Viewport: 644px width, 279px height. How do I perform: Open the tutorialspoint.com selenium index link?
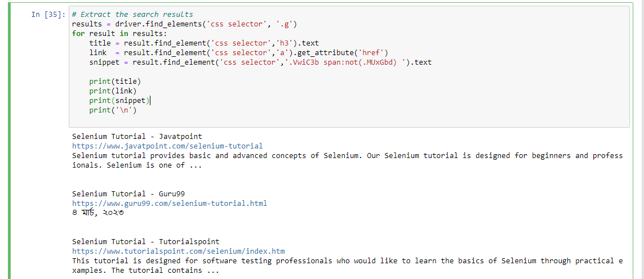pos(178,251)
